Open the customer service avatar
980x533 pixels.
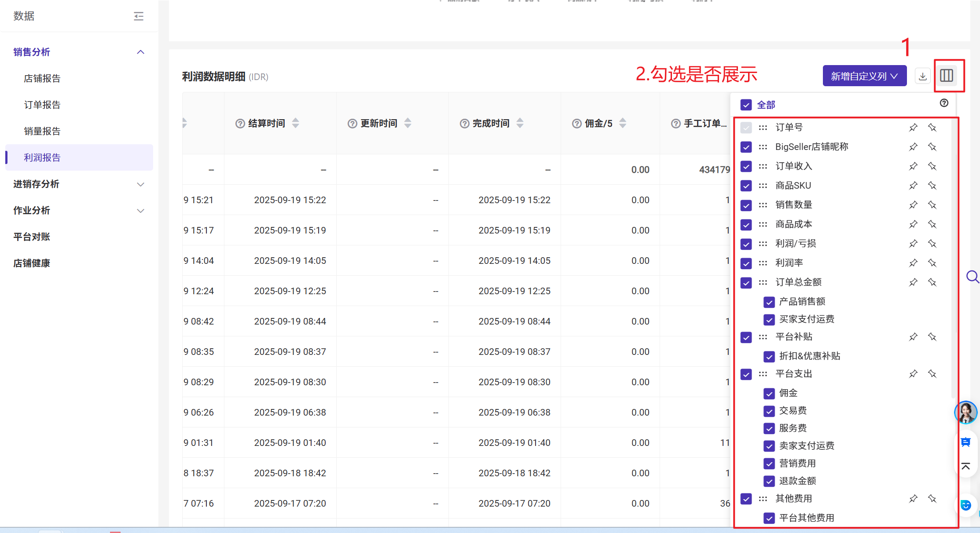(965, 413)
